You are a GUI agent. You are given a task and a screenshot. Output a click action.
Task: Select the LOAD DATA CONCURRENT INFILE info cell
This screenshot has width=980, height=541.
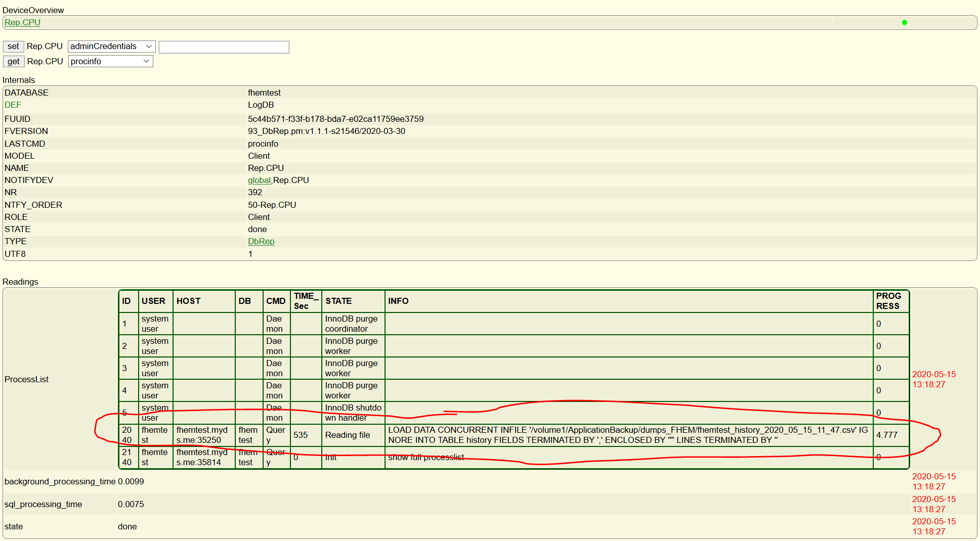627,435
